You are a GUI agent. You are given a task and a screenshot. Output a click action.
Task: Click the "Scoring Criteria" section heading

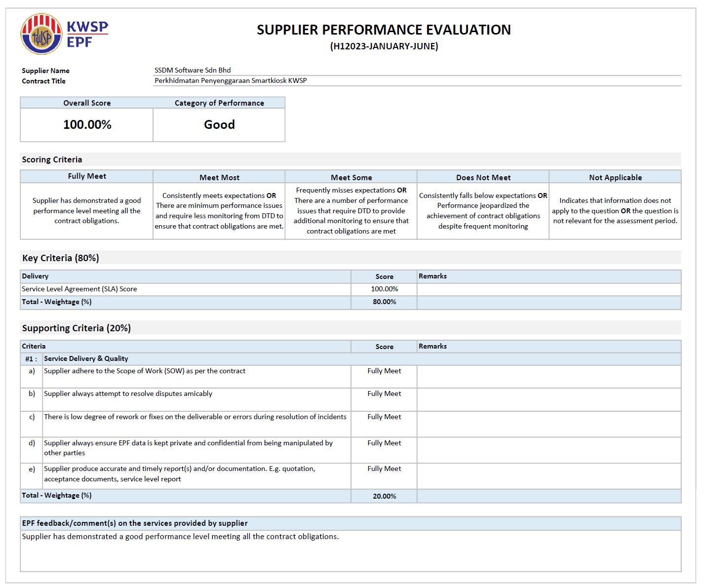52,159
